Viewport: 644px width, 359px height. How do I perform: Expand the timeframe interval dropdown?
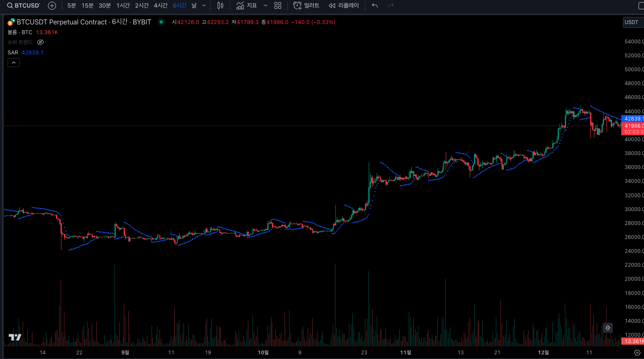click(204, 5)
